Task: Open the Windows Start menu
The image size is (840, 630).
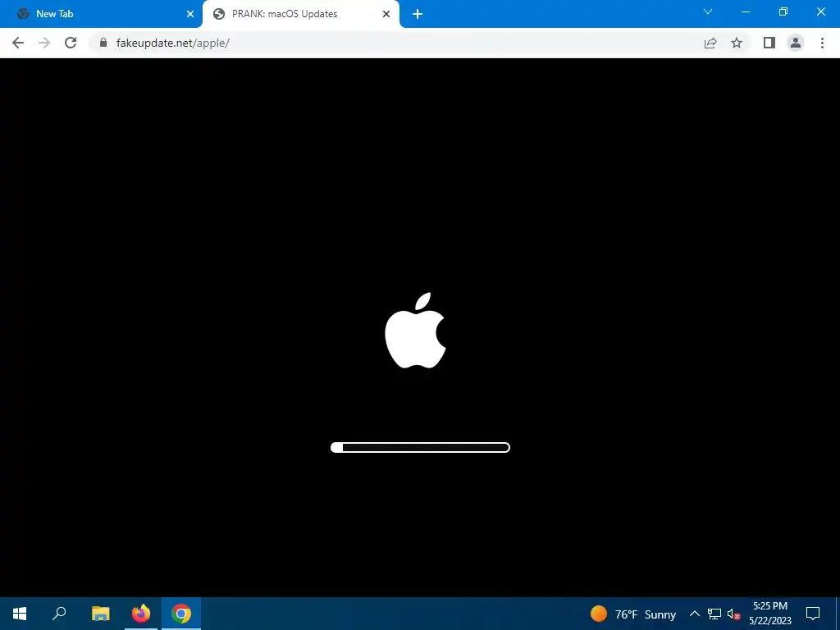Action: (20, 614)
